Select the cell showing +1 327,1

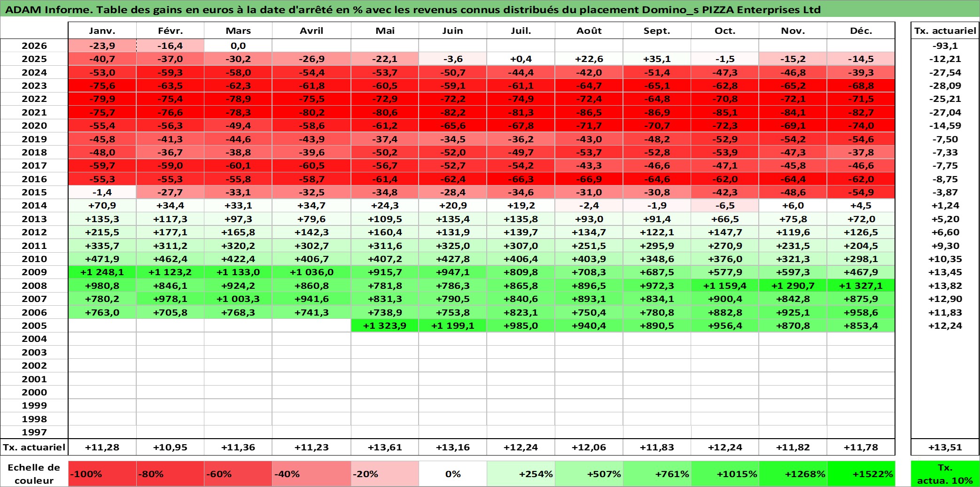(861, 286)
